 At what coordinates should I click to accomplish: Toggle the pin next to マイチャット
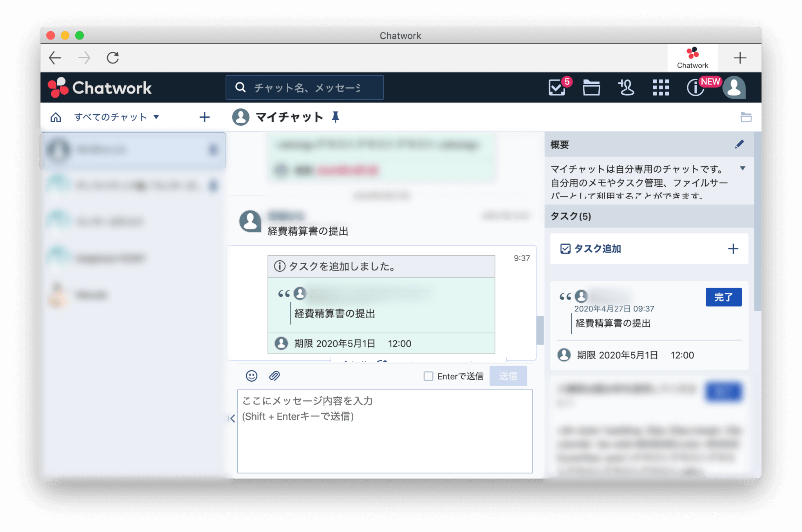point(335,117)
